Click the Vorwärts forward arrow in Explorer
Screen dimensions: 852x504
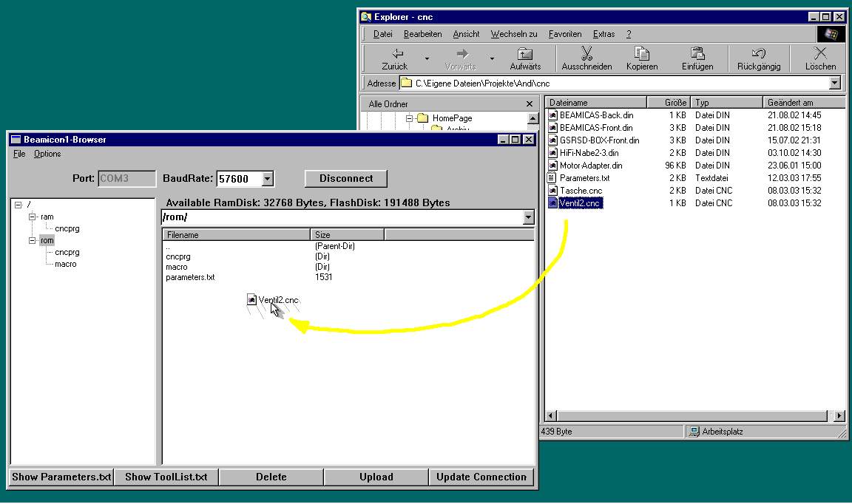(x=461, y=54)
